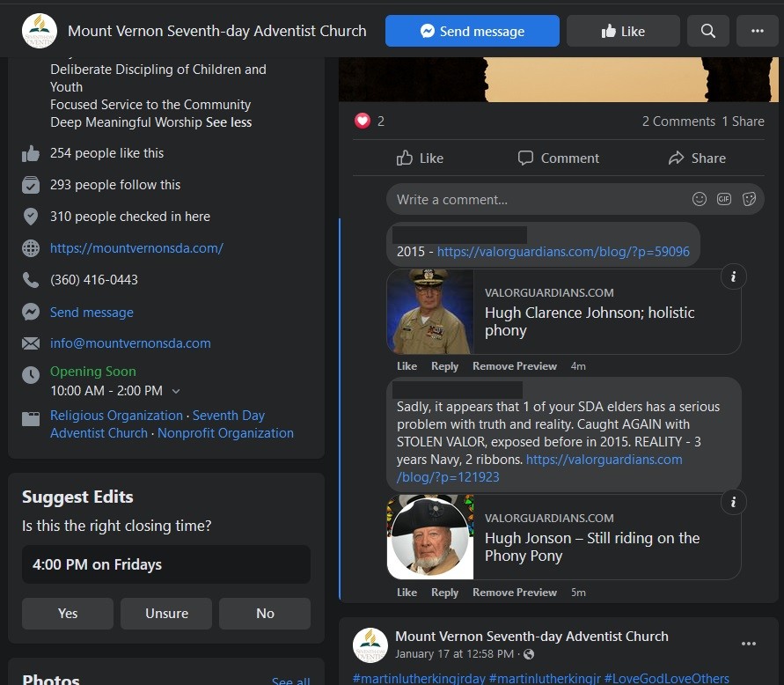Viewport: 784px width, 685px height.
Task: Click info icon on Hugh Clarence Johnson preview
Action: coord(733,276)
